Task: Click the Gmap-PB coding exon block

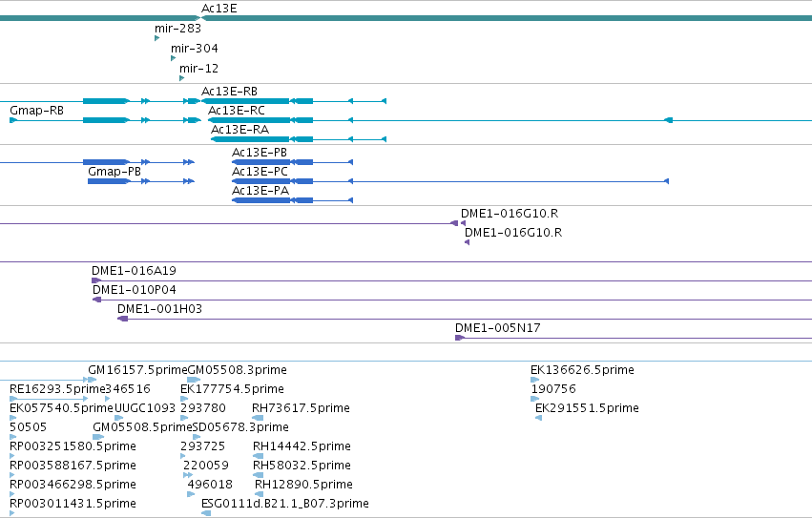Action: [x=108, y=181]
